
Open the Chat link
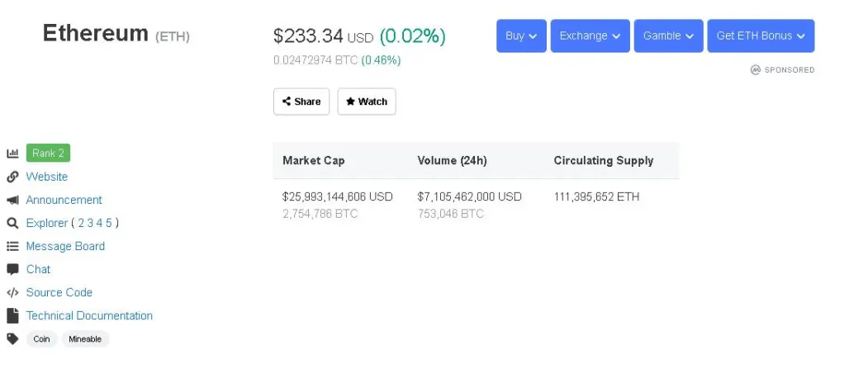click(38, 269)
